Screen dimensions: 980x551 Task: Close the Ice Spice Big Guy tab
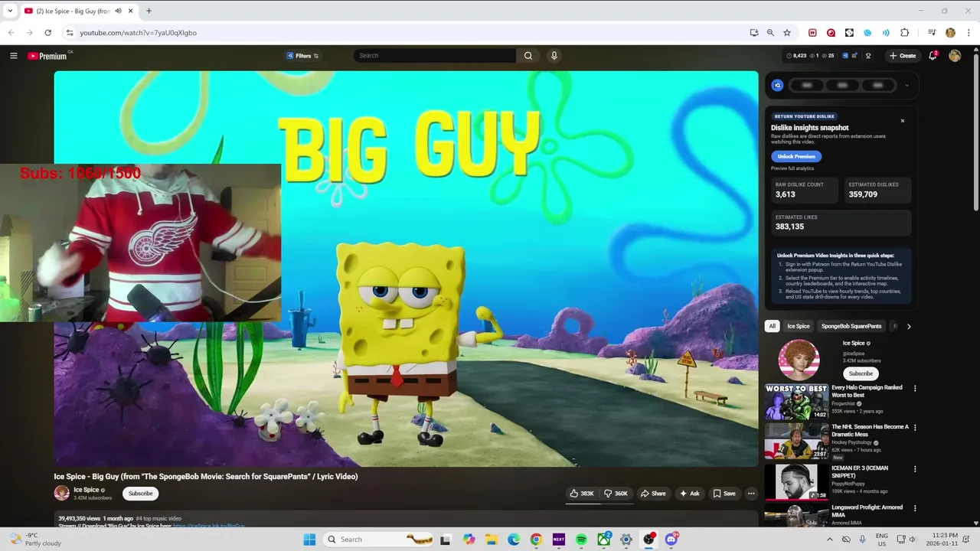pos(130,11)
